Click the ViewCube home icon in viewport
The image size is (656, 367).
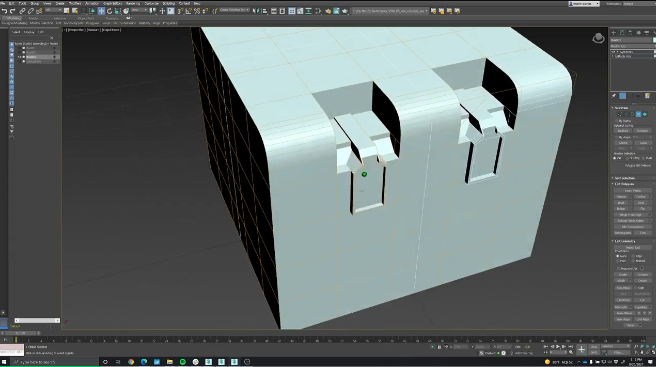pyautogui.click(x=598, y=38)
